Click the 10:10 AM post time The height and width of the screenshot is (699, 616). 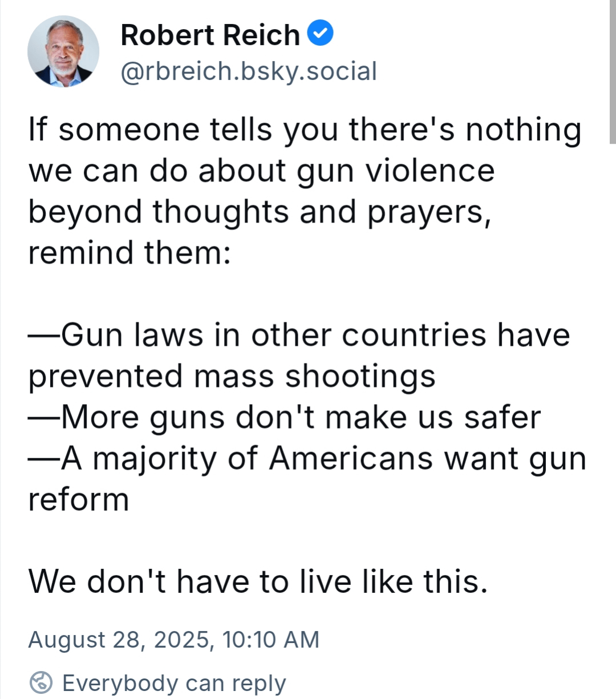[270, 640]
